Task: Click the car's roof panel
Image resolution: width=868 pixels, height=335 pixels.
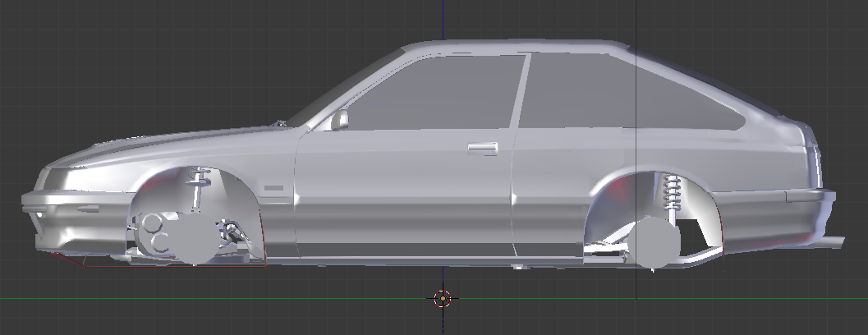Action: pyautogui.click(x=515, y=47)
